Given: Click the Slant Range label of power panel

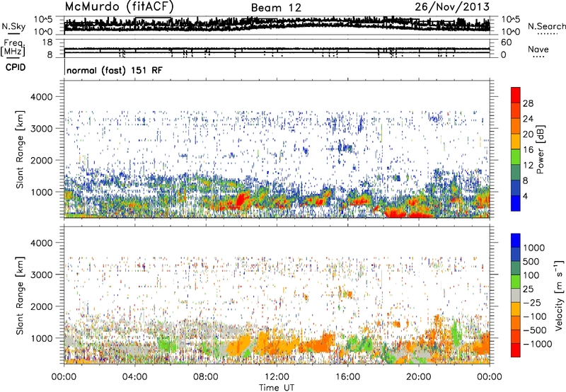Looking at the screenshot, I should coord(20,149).
